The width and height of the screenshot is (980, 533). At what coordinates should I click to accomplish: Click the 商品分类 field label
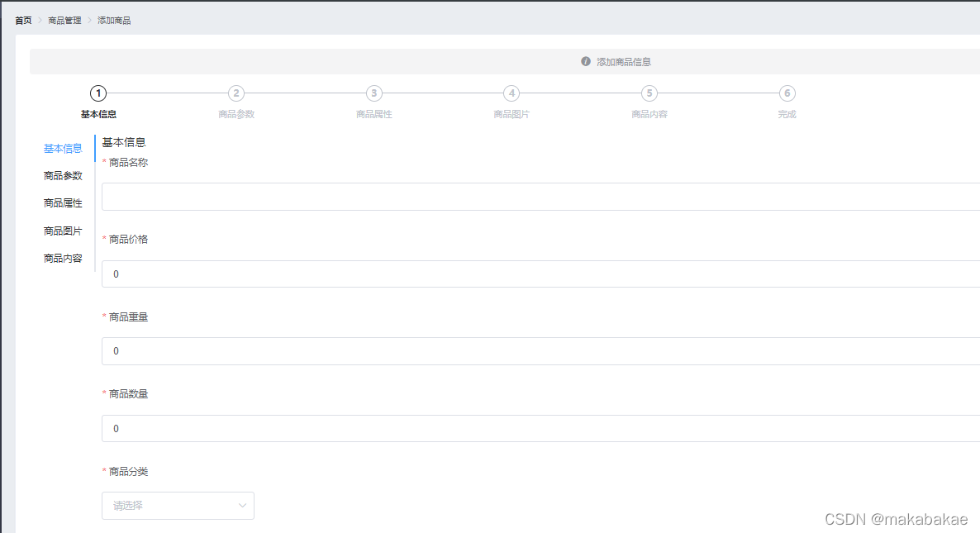[128, 472]
